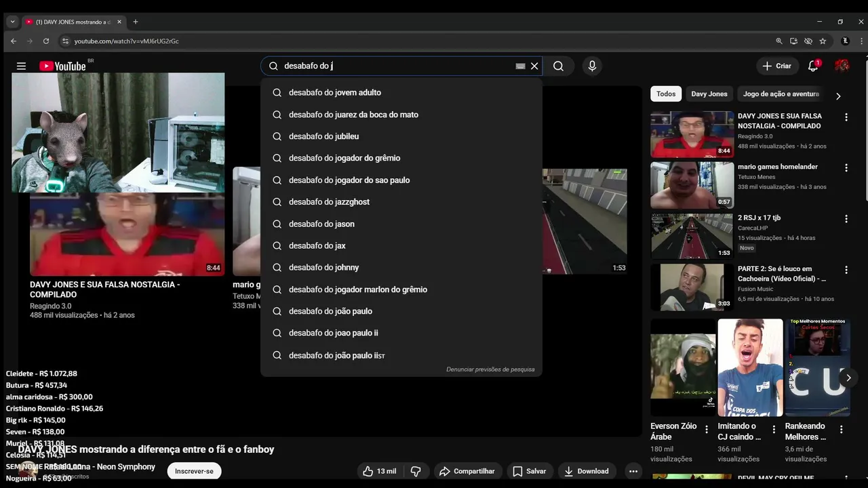Open sidebar thumbnail for 2 RSJ x 17 tjb

(x=692, y=236)
